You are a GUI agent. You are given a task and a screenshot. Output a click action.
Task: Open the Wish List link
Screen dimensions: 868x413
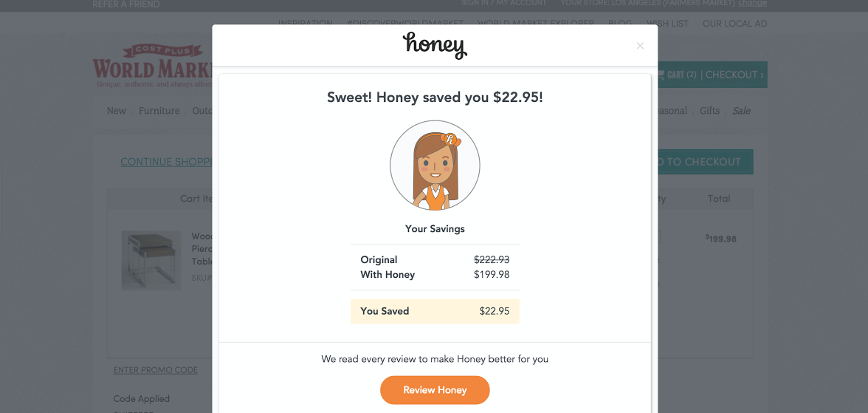point(667,24)
